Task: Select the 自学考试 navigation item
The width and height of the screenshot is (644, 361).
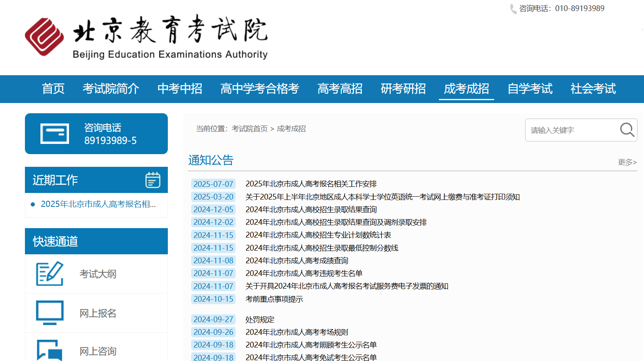Action: click(x=530, y=89)
